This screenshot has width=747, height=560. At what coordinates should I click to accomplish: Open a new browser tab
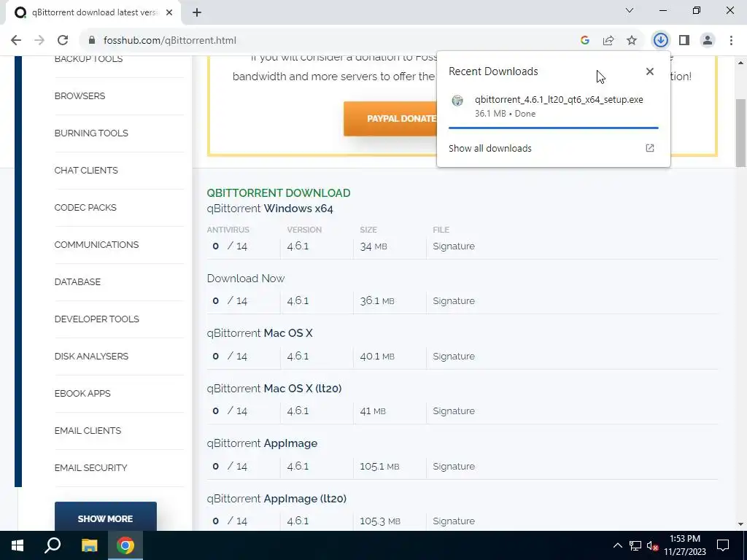(x=197, y=12)
